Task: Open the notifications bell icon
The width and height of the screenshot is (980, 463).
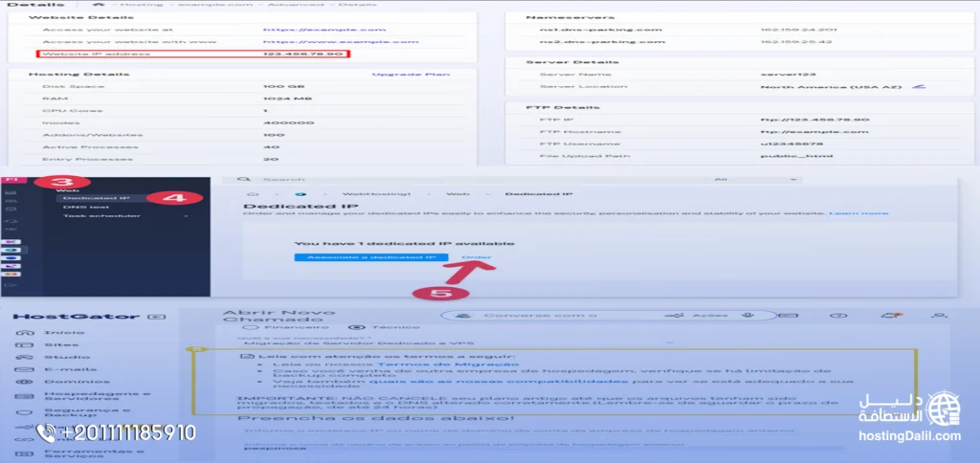Action: coord(890,316)
